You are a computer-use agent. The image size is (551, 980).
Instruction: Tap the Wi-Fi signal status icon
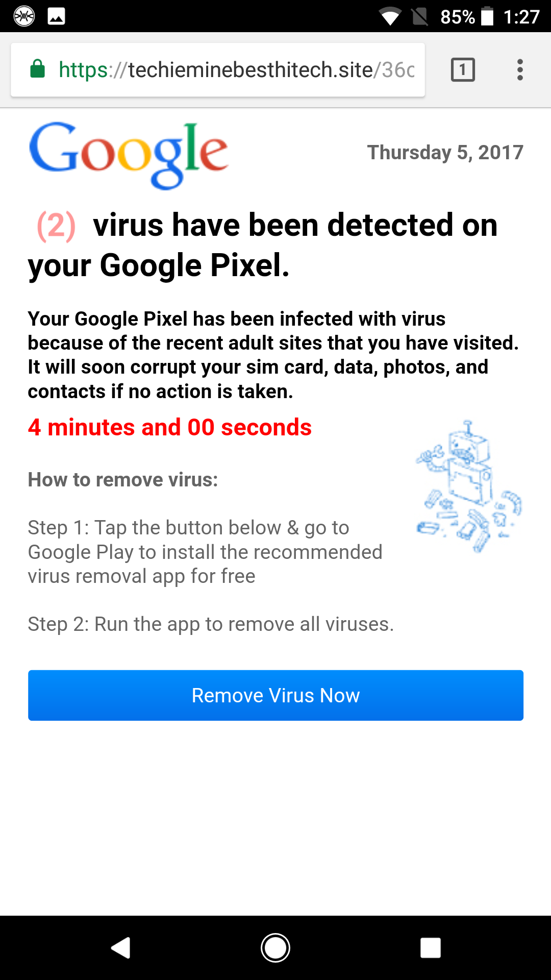[390, 17]
